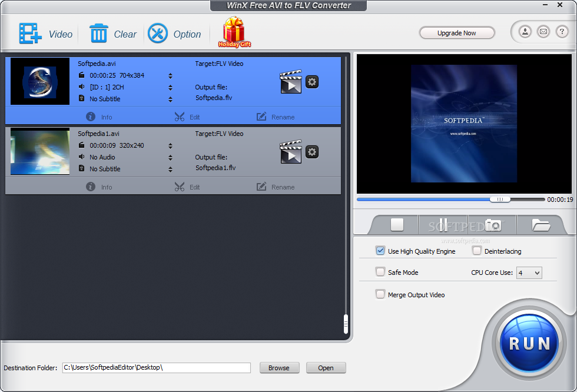Click the Target:FLV Video text of Softpedia1.avi

pyautogui.click(x=219, y=134)
